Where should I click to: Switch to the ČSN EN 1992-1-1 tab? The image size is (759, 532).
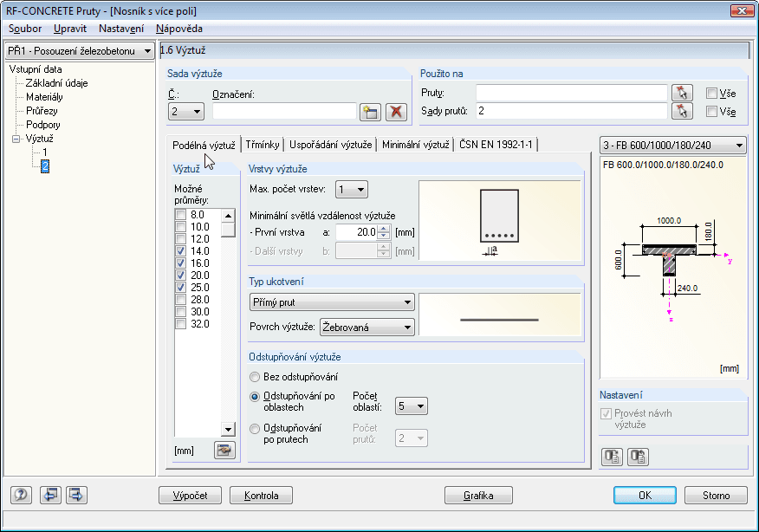pyautogui.click(x=496, y=144)
